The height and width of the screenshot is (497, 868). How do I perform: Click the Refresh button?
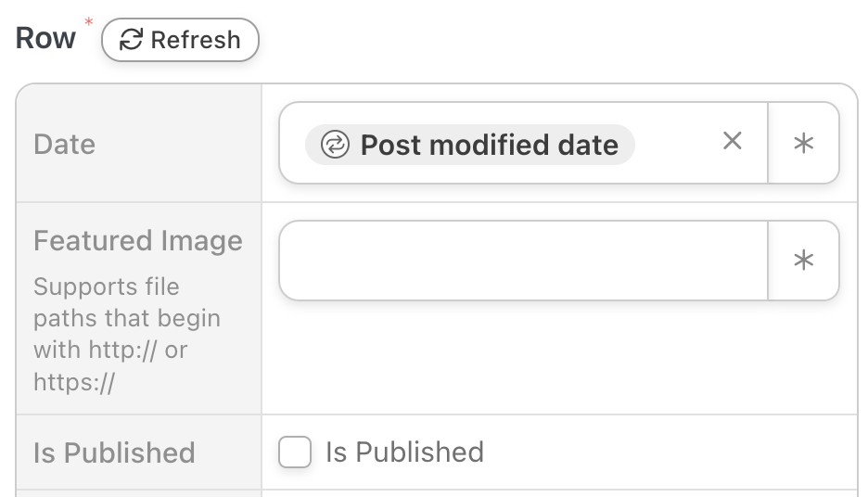(180, 40)
